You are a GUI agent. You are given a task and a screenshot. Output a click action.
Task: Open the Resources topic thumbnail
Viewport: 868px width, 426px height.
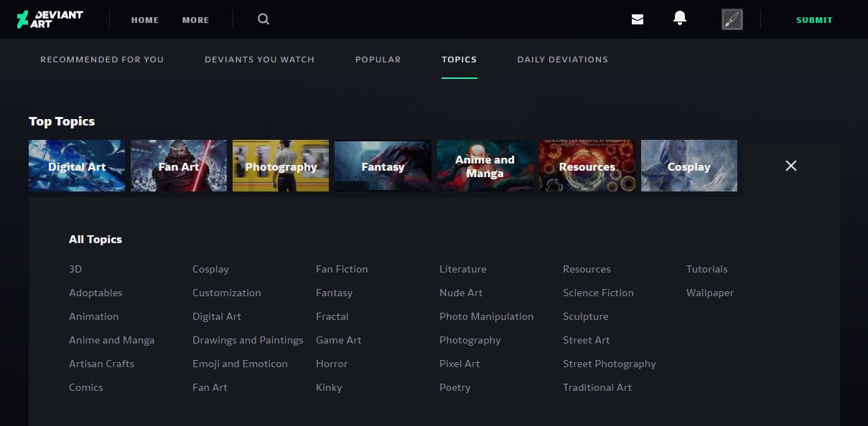click(x=587, y=166)
